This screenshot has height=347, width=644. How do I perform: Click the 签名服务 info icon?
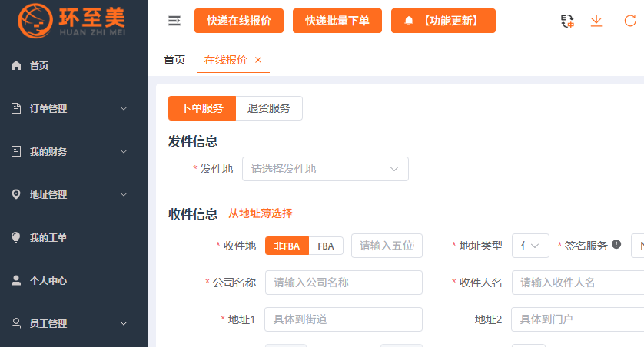[616, 245]
